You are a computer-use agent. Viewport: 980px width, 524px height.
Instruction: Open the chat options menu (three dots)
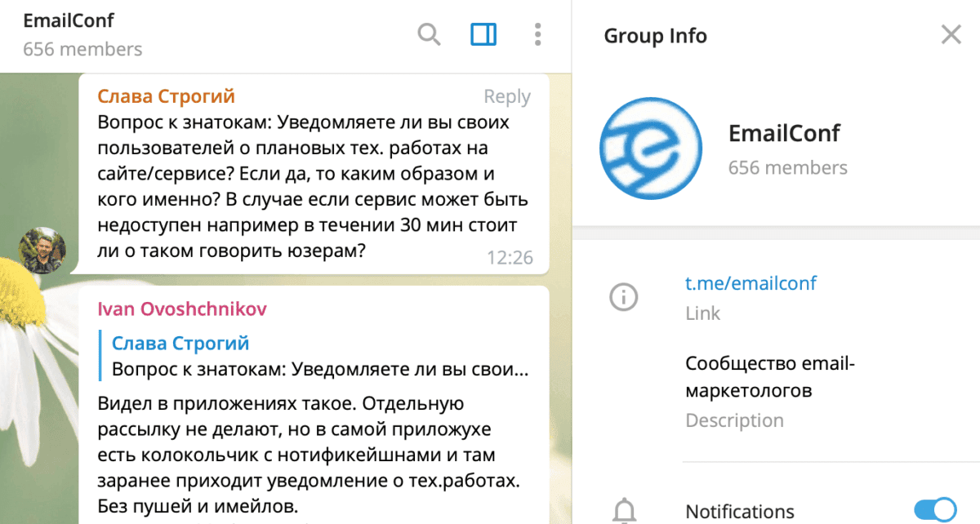(537, 36)
